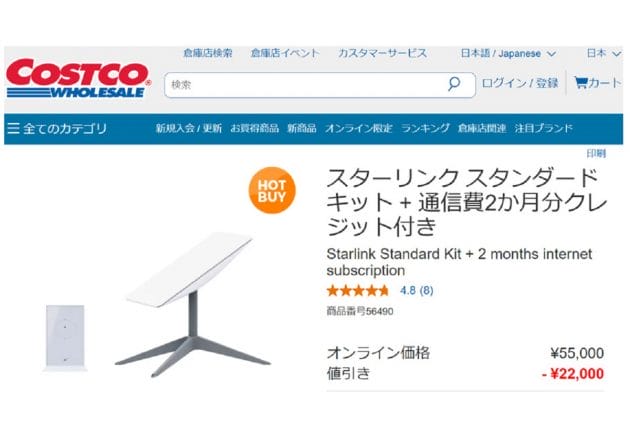Open the オンライン限定 navigation item
630x442 pixels.
(358, 129)
